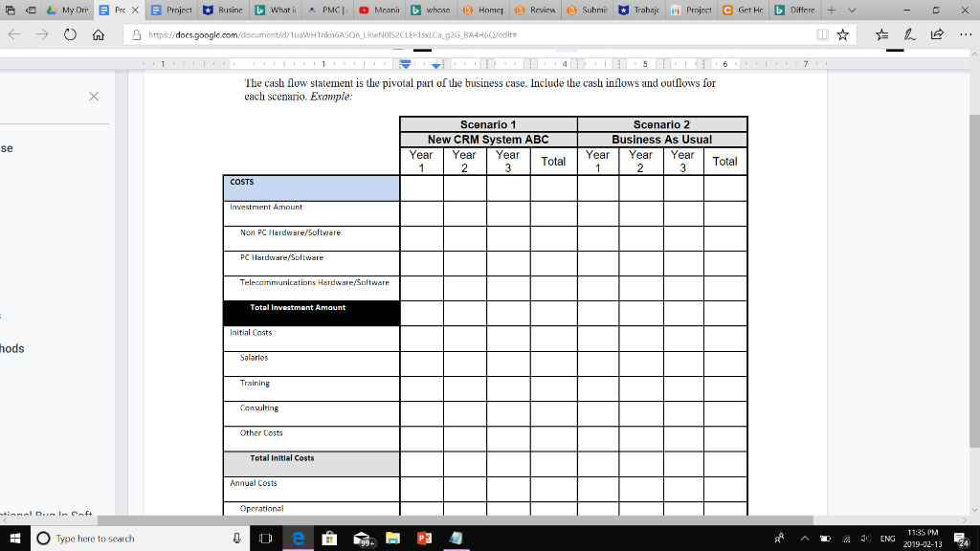
Task: Expand the tab previews chevron
Action: click(x=851, y=10)
